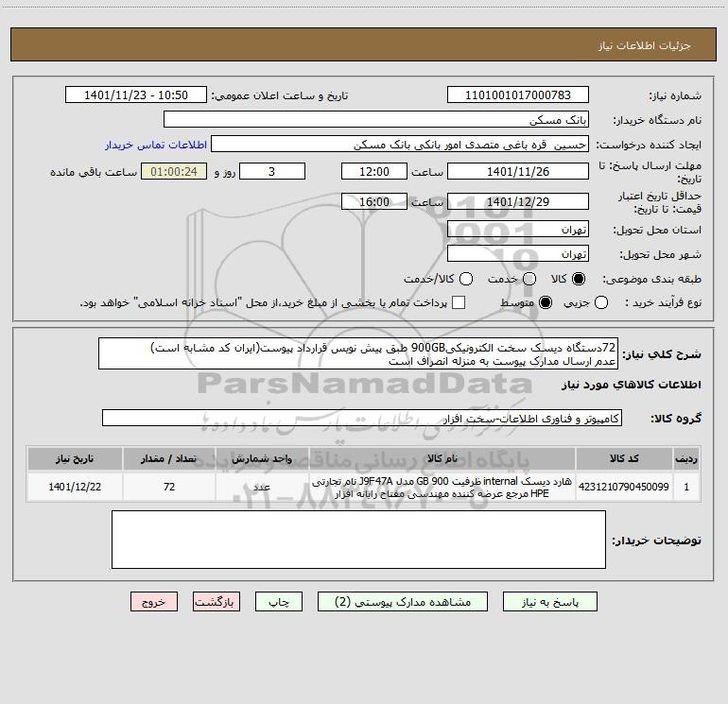Click the نام کالا column header
The image size is (728, 704).
click(442, 458)
